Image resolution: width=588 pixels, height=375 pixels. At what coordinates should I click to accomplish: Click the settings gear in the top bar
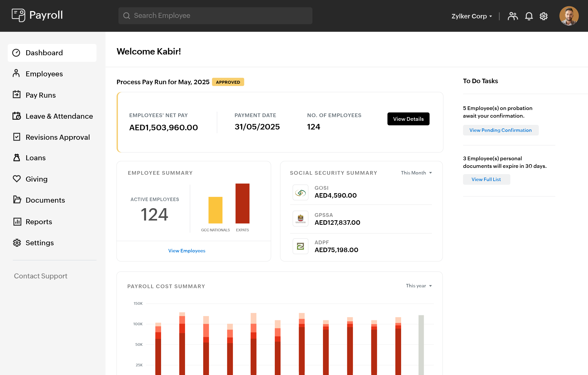pyautogui.click(x=544, y=16)
